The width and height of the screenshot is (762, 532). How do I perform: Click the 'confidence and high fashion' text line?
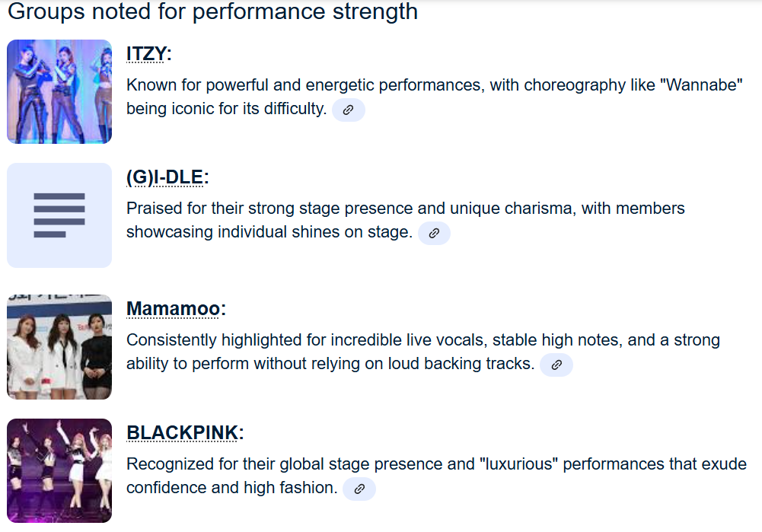click(231, 488)
